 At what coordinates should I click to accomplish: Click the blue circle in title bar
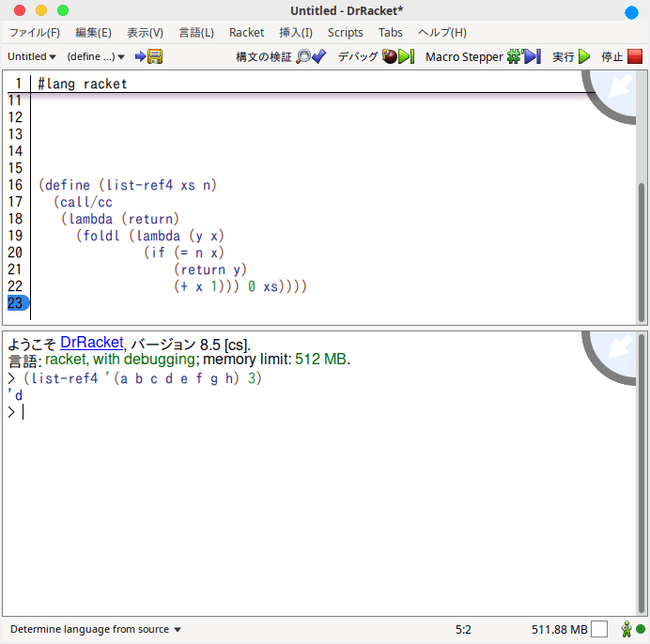pyautogui.click(x=631, y=12)
